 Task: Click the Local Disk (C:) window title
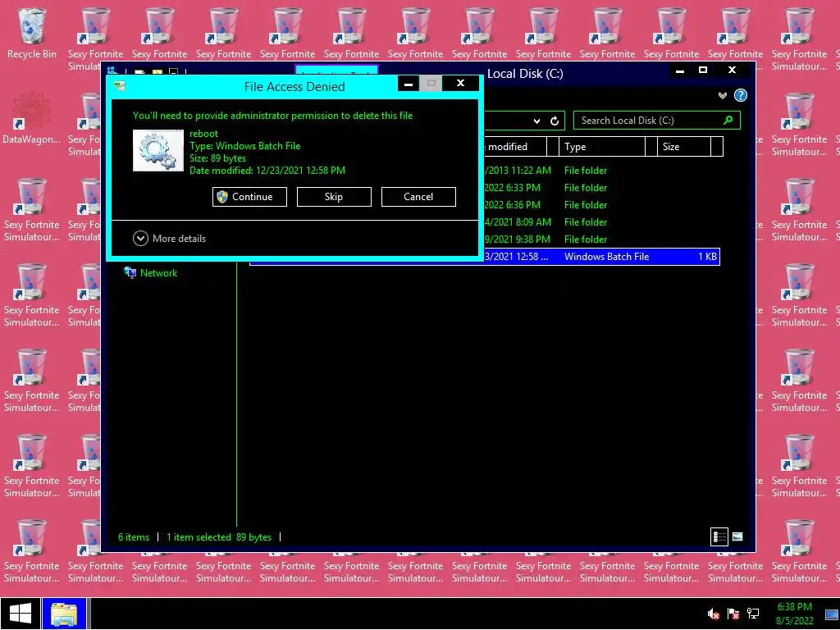point(525,74)
